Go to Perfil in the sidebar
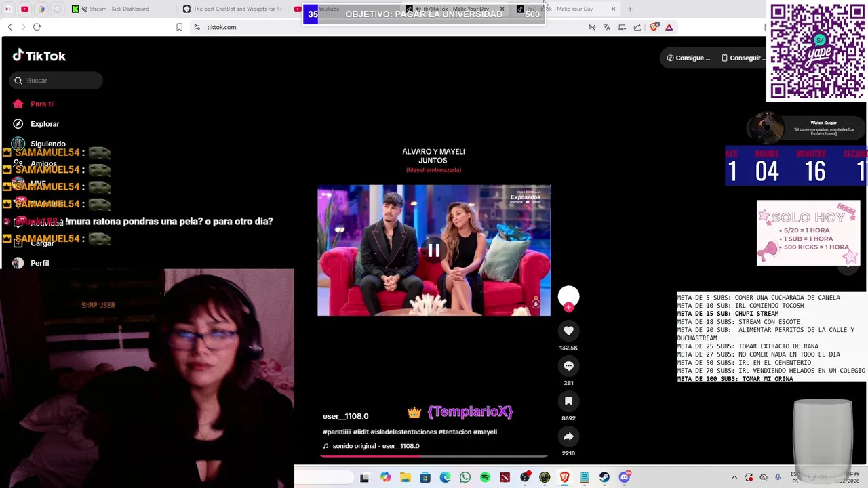This screenshot has width=868, height=488. coord(31,263)
